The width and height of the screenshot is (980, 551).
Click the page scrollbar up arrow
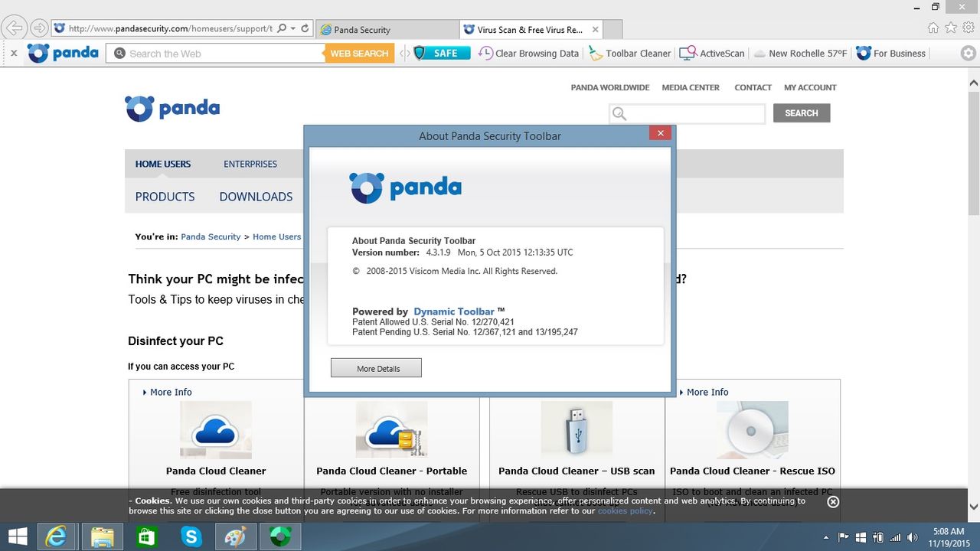(973, 82)
